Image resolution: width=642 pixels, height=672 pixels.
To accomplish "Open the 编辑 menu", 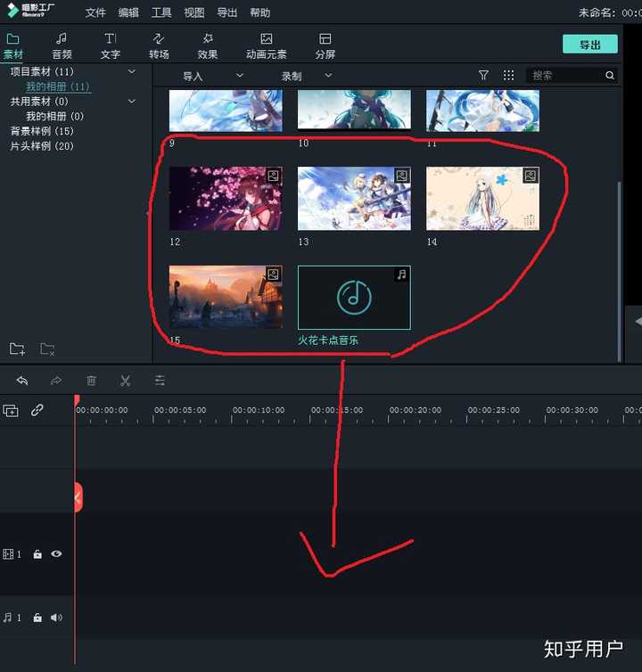I will 128,12.
